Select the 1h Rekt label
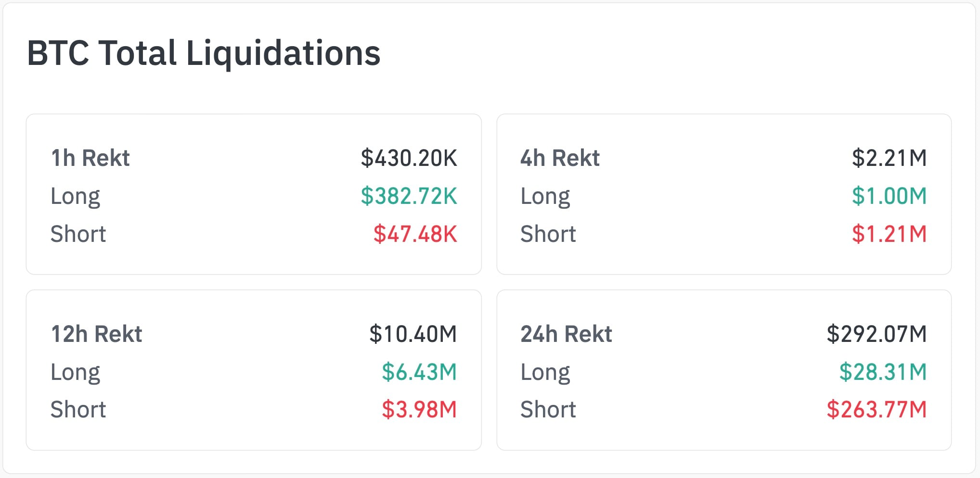The image size is (980, 478). (90, 158)
